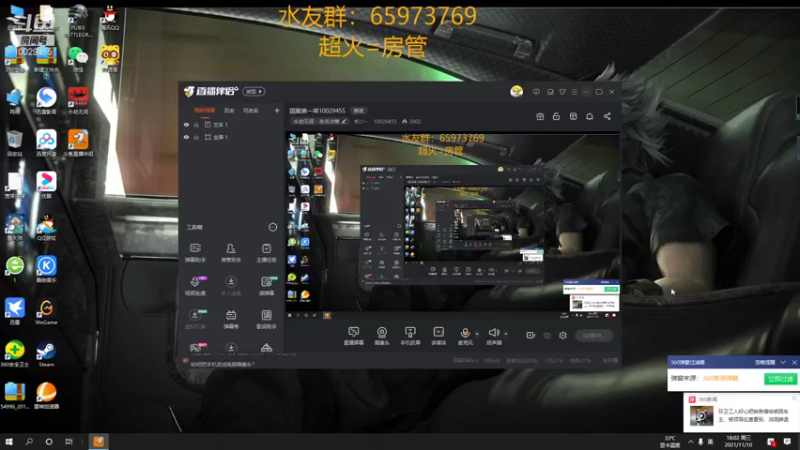This screenshot has width=800, height=450.
Task: Open 视频连麦 microphone tool
Action: coord(195,286)
